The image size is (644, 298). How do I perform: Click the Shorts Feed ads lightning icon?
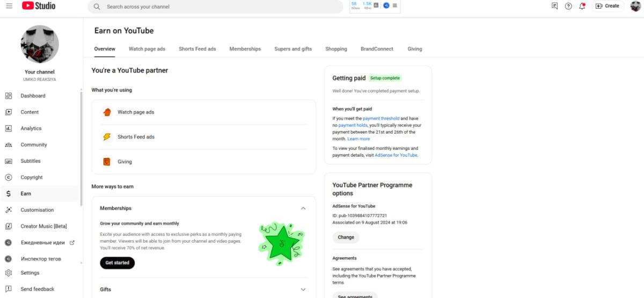tap(107, 137)
